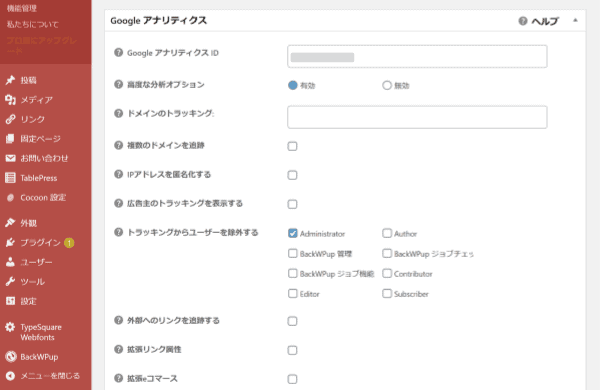
Task: Collapse the Google アナリティクス panel arrow
Action: [x=575, y=20]
